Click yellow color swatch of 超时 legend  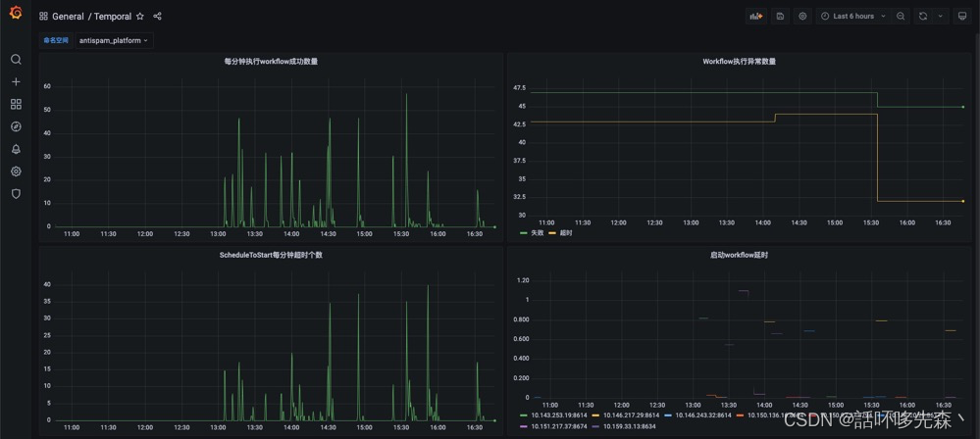point(552,233)
